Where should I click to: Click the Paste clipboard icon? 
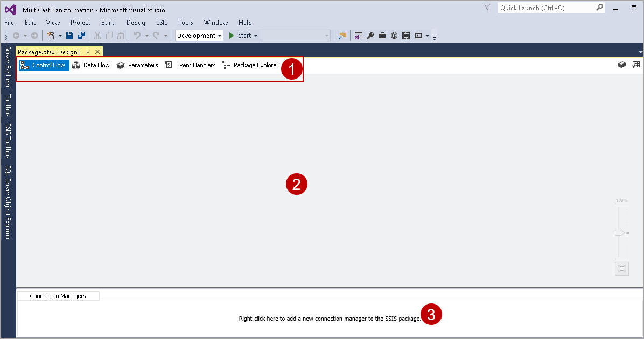tap(121, 36)
